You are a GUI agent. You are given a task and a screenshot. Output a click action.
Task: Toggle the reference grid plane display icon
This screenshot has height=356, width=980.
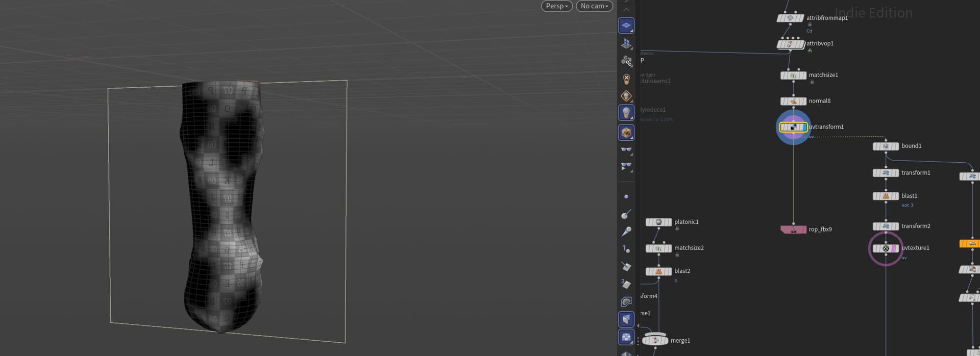(626, 26)
